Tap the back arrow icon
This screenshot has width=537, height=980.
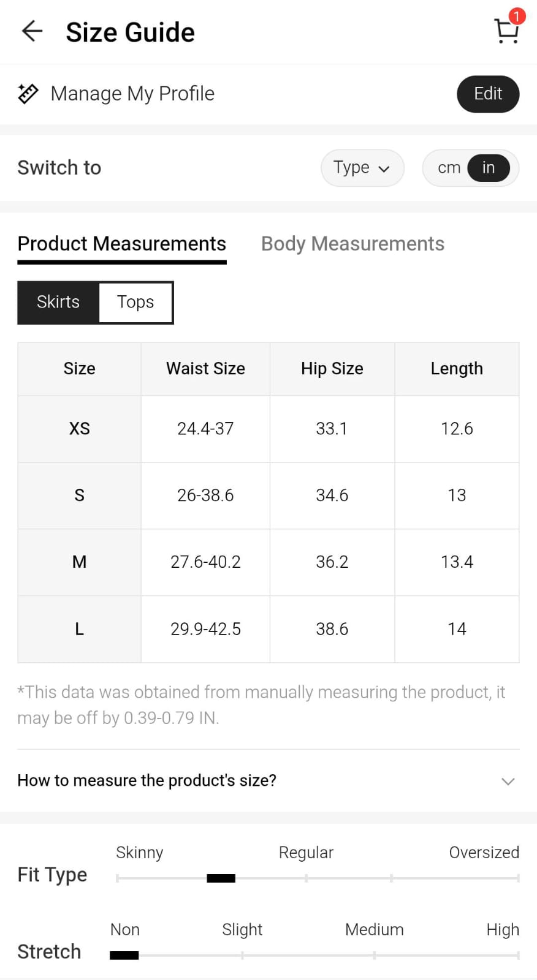[32, 31]
